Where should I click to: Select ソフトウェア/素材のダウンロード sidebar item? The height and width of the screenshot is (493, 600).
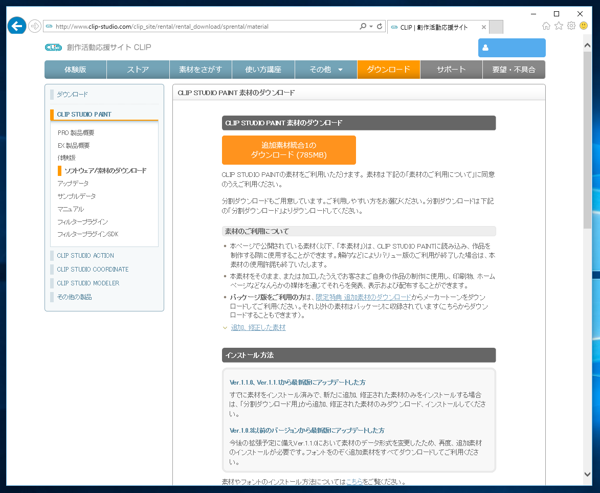[x=105, y=170]
